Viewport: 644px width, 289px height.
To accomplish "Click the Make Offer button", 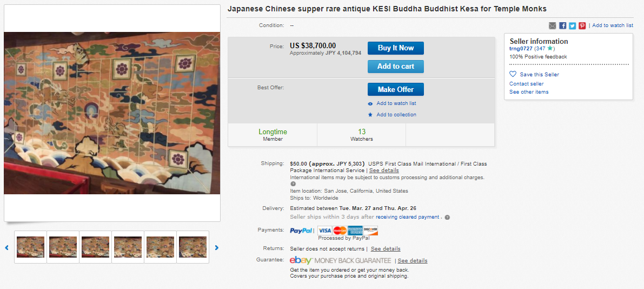I will (395, 89).
